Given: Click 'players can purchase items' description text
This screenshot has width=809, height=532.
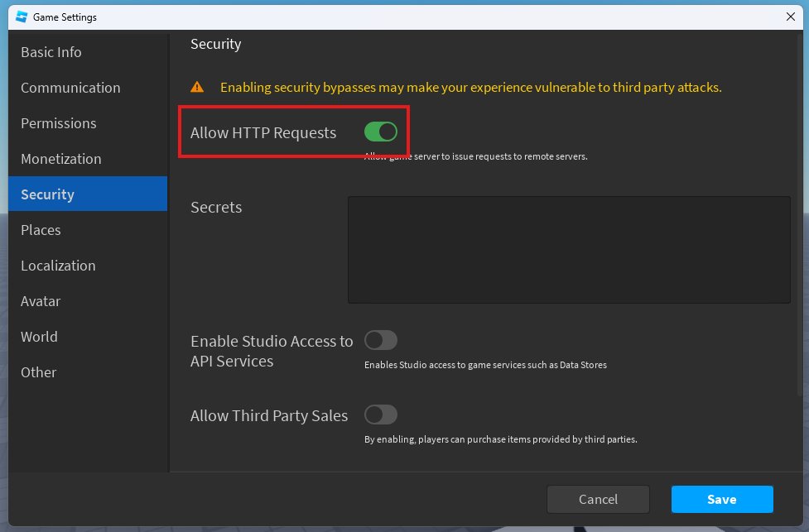Looking at the screenshot, I should (x=500, y=439).
